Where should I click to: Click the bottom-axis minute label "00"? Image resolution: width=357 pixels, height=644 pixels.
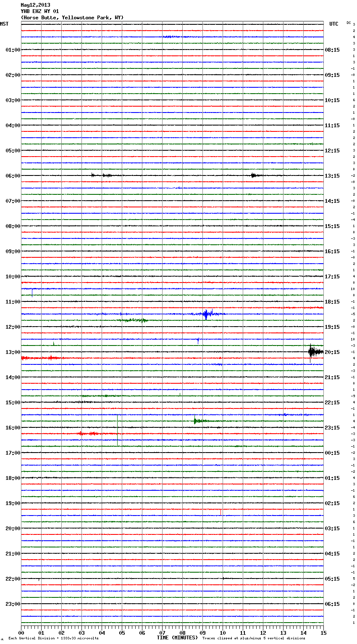21,633
